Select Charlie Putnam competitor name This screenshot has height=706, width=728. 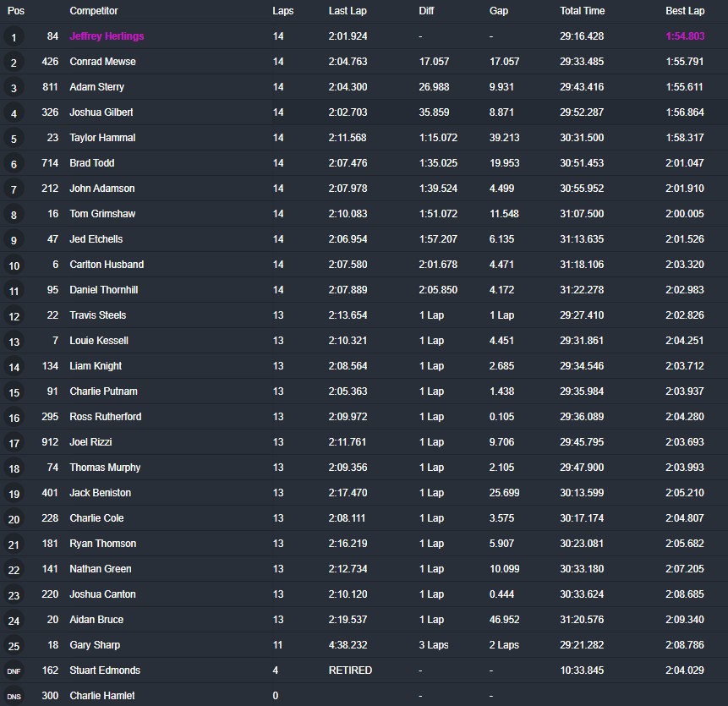point(103,391)
